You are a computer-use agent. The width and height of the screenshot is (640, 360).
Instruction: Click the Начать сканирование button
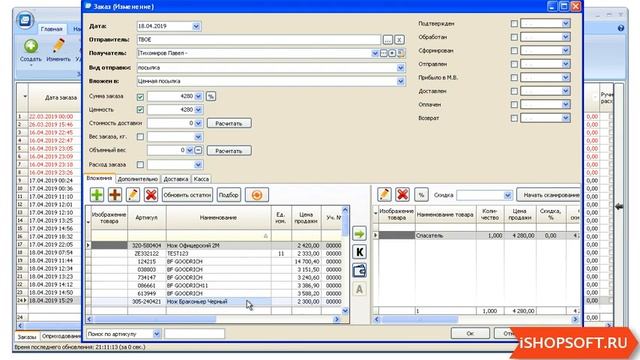(549, 195)
